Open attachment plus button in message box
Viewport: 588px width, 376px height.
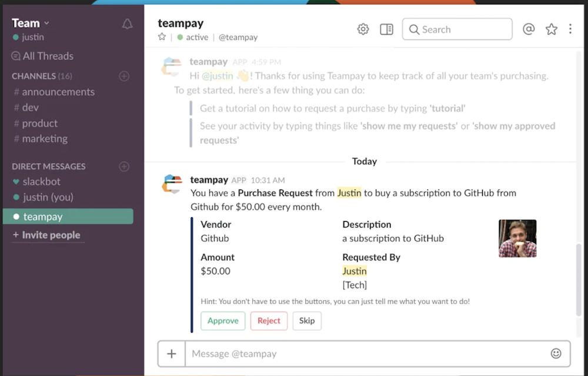click(x=171, y=354)
